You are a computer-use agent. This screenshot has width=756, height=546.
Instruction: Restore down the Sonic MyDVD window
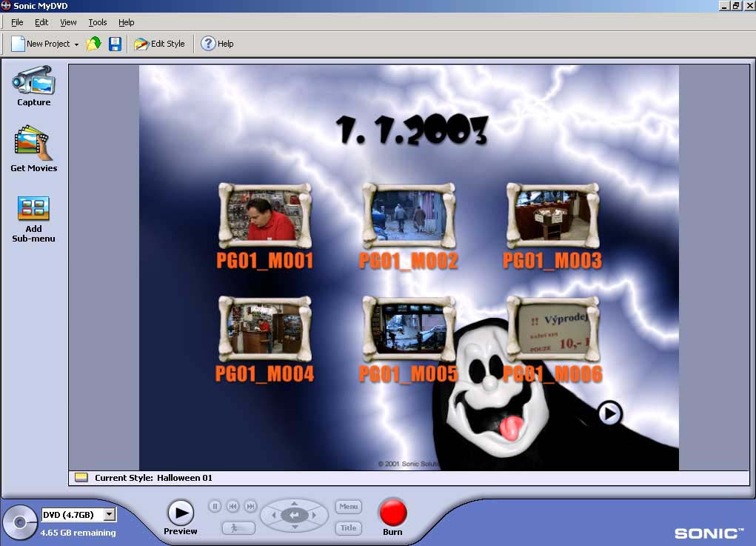[x=736, y=6]
